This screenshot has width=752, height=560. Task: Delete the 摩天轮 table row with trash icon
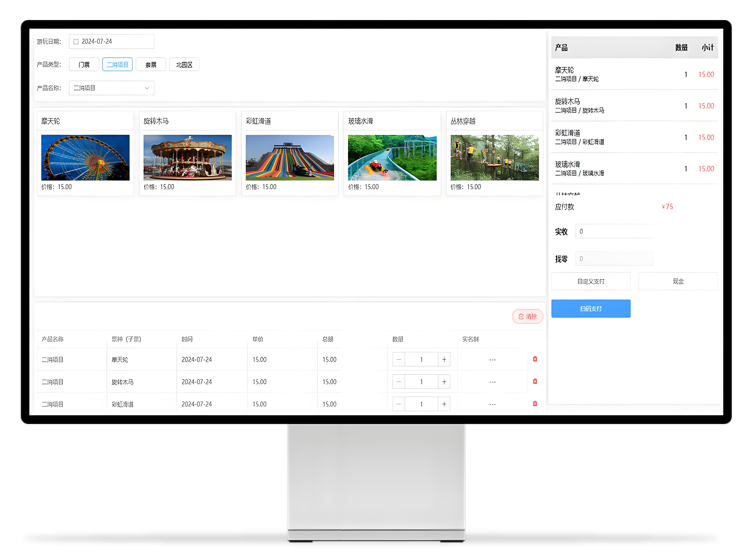click(535, 359)
